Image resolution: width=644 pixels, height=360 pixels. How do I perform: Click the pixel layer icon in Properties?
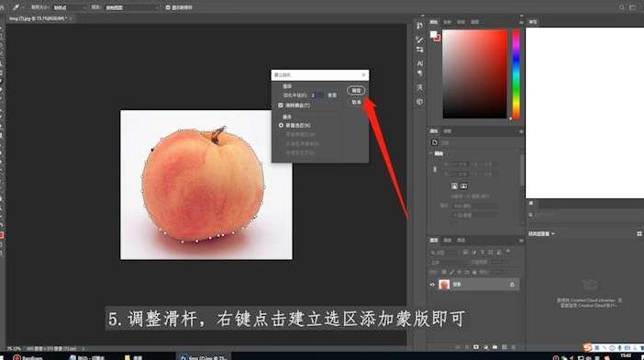pyautogui.click(x=435, y=142)
